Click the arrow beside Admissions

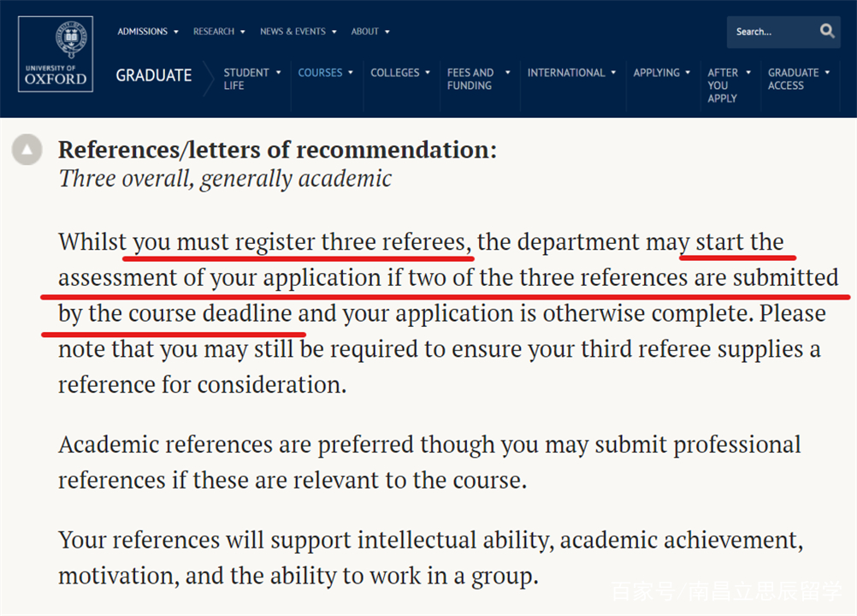[x=176, y=32]
